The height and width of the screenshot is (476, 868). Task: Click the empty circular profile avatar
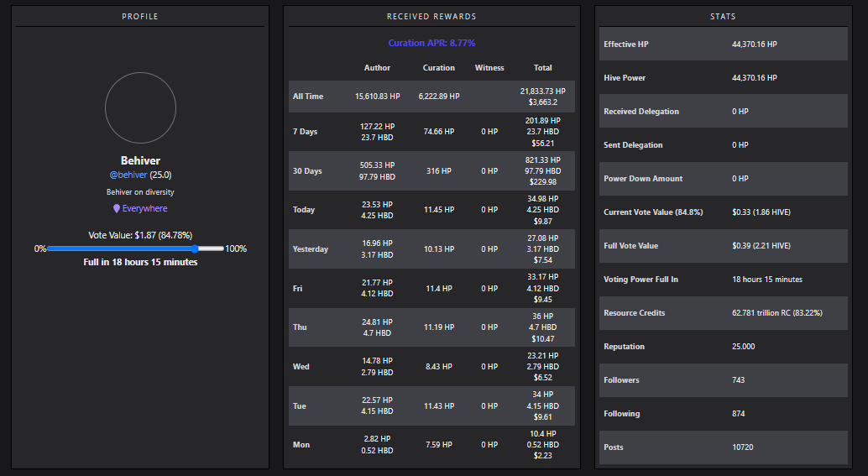click(x=140, y=108)
